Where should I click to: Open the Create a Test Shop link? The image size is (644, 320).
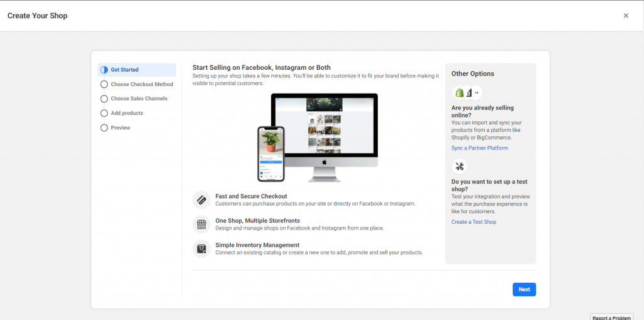[474, 222]
